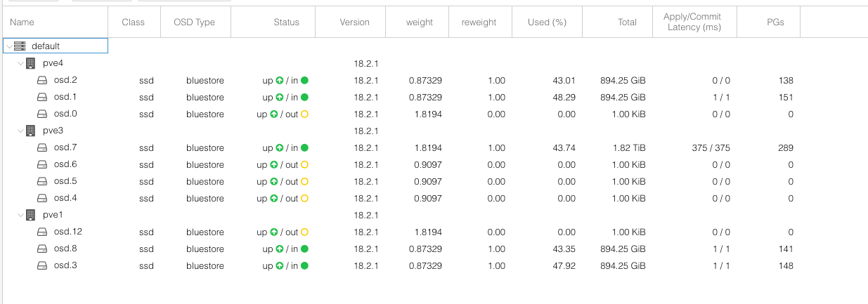
Task: Click the Apply/Commit Latency column header
Action: (x=692, y=22)
